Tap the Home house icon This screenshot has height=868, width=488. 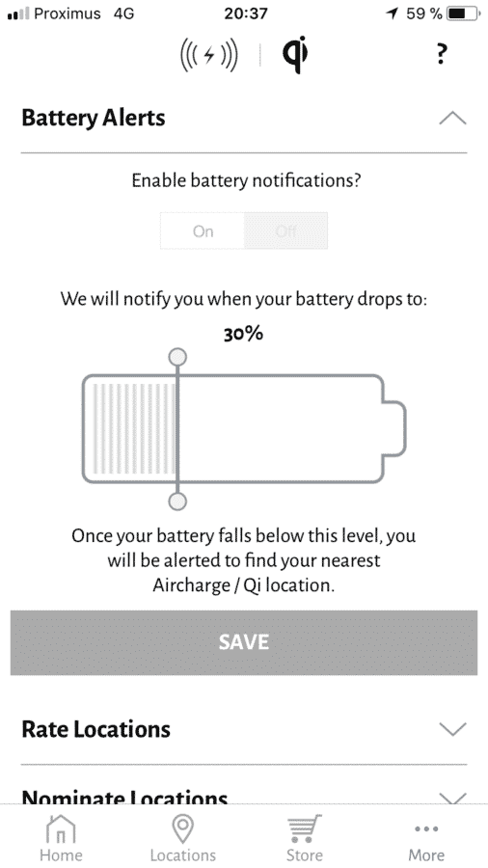pos(61,829)
